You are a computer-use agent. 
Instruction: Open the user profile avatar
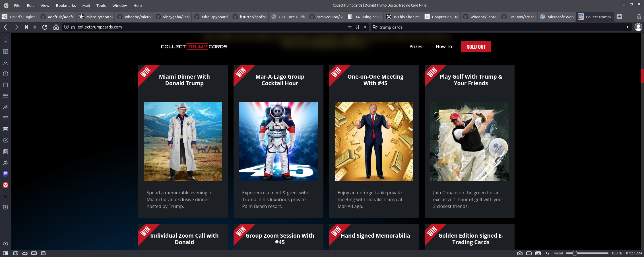click(638, 27)
